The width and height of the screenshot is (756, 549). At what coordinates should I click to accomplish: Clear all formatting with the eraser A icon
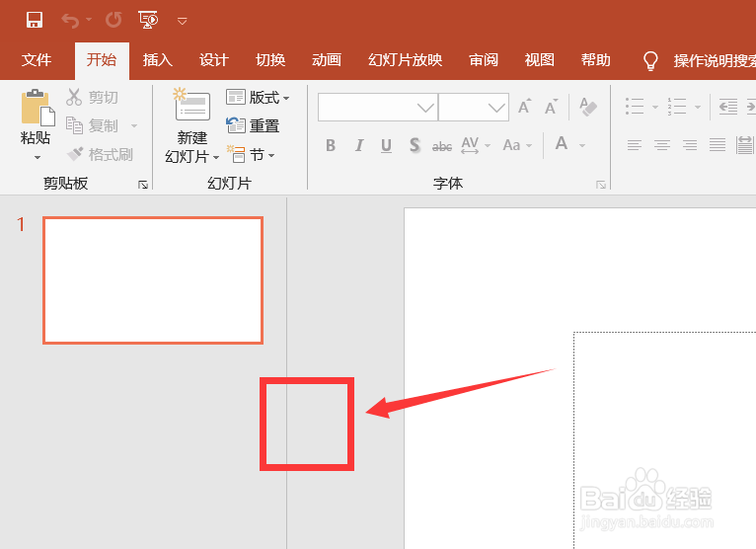click(588, 107)
